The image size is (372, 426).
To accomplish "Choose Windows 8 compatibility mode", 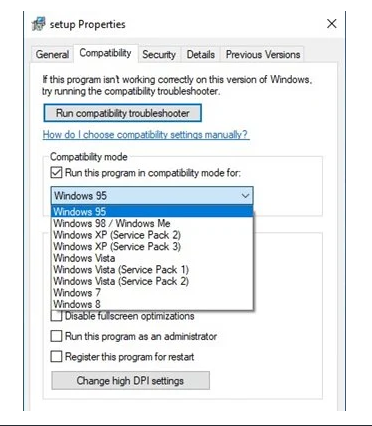I will (152, 304).
